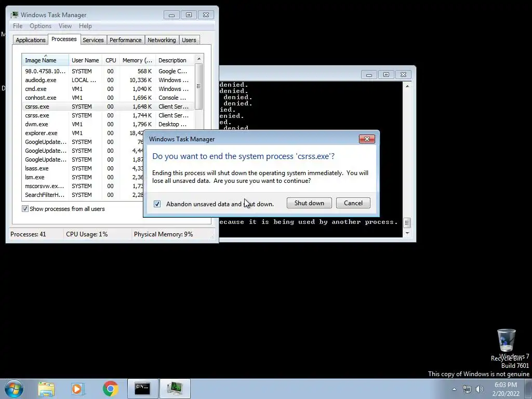
Task: Open the Windows Start menu
Action: click(14, 389)
